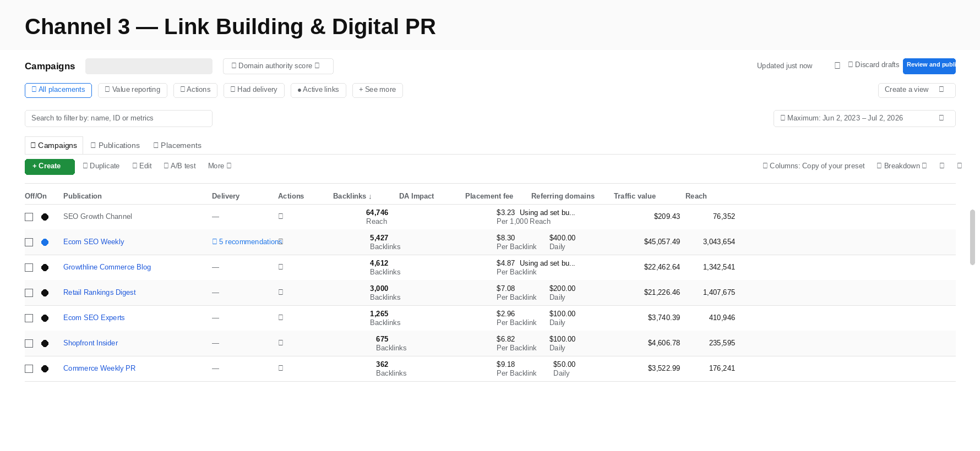Switch the Shopfront Insider campaign toggle
The width and height of the screenshot is (980, 451).
45,344
